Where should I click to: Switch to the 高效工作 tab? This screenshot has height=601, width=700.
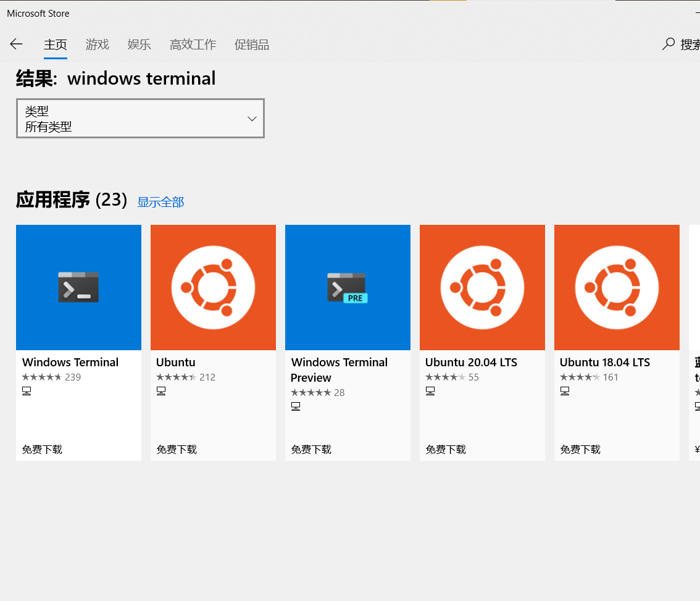(193, 44)
